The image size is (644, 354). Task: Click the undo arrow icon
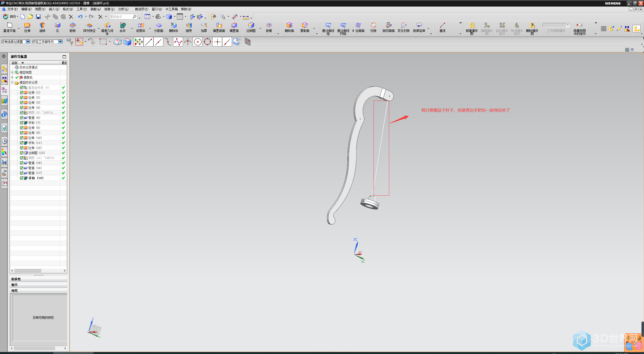80,17
